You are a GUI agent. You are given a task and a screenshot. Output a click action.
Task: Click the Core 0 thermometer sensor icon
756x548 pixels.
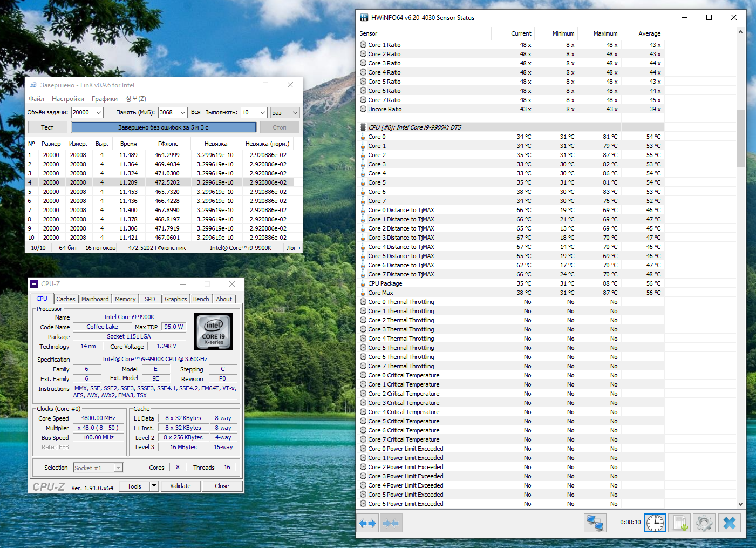coord(363,137)
